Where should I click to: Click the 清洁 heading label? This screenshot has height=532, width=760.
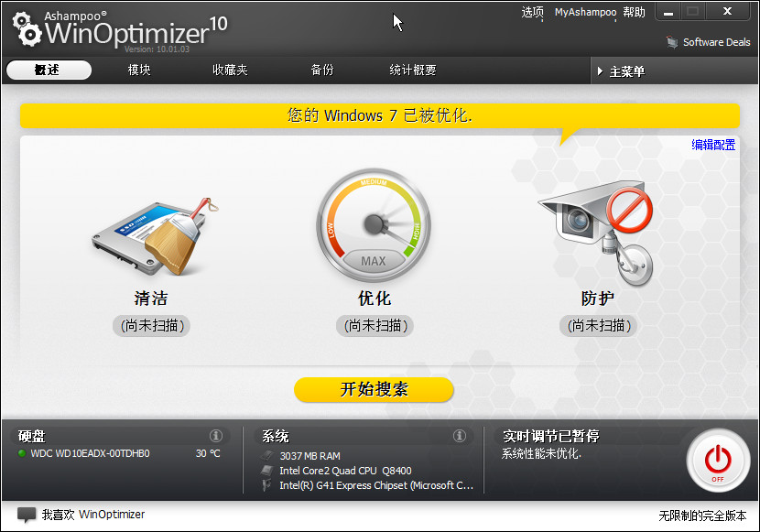click(x=151, y=298)
